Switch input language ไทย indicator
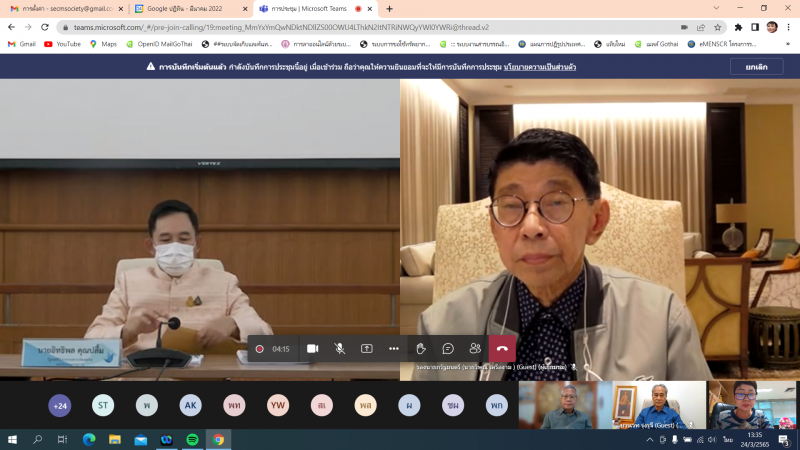The height and width of the screenshot is (450, 800). click(728, 440)
